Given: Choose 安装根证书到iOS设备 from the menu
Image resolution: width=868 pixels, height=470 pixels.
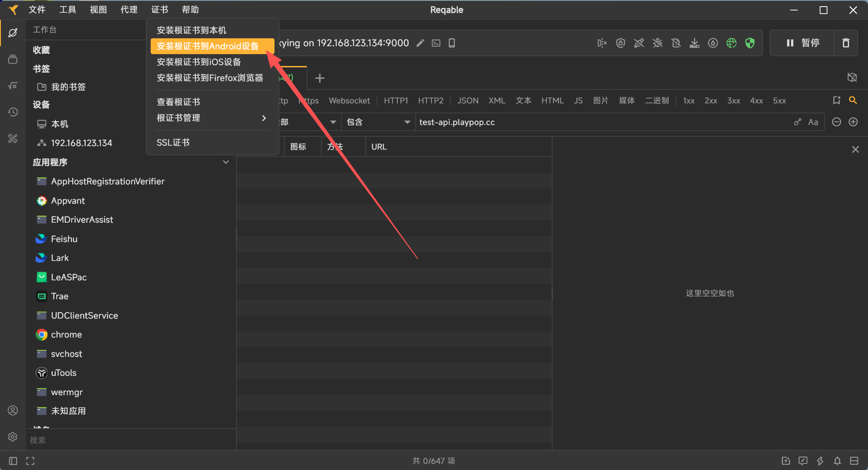Looking at the screenshot, I should click(199, 62).
